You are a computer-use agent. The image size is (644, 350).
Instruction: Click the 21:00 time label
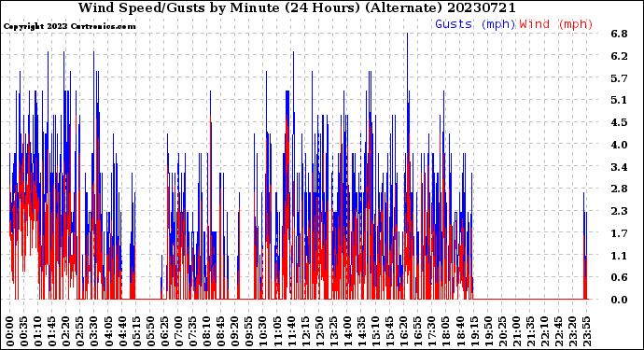tap(516, 331)
